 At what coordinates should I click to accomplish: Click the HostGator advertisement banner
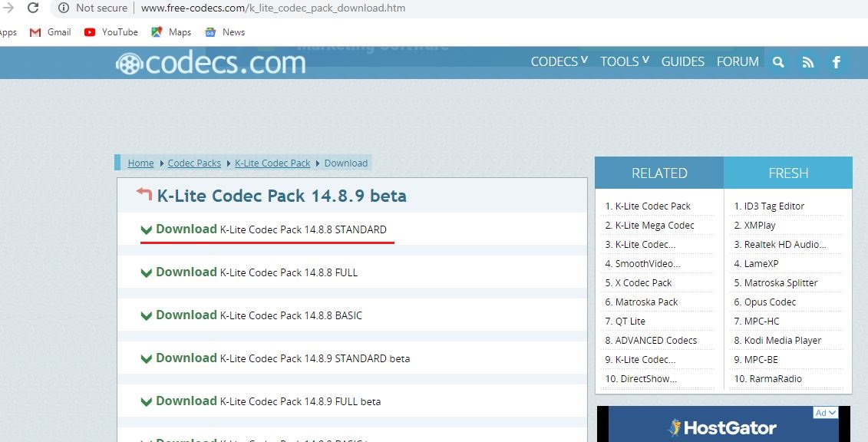pyautogui.click(x=724, y=424)
